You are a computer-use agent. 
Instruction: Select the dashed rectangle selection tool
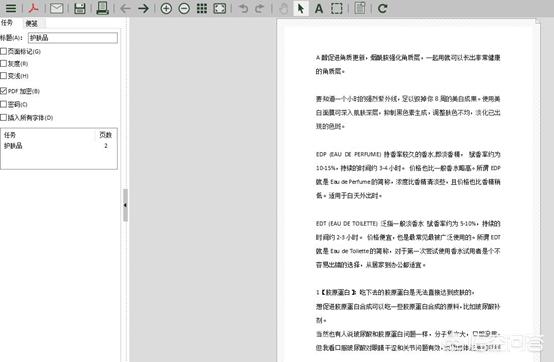(x=336, y=8)
